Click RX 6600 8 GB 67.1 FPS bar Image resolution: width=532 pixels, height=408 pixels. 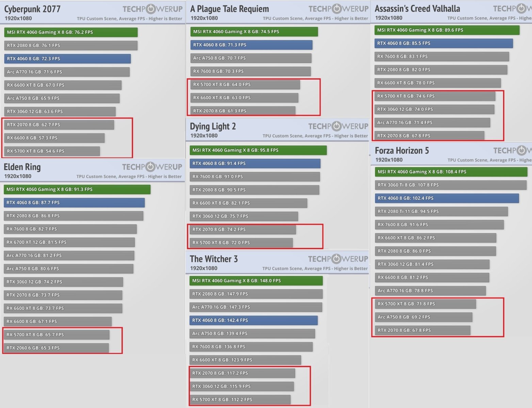point(58,322)
